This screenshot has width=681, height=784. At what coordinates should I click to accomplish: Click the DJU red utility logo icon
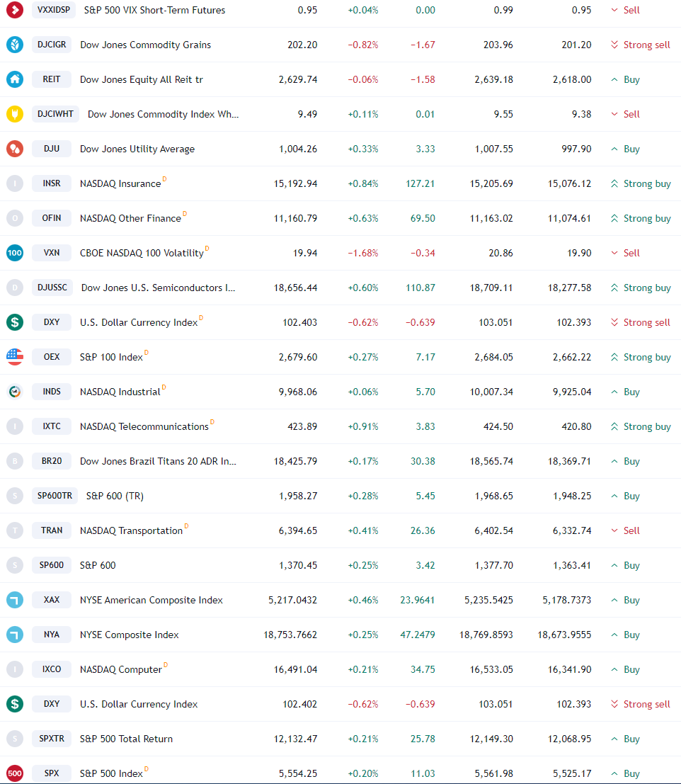pos(15,149)
